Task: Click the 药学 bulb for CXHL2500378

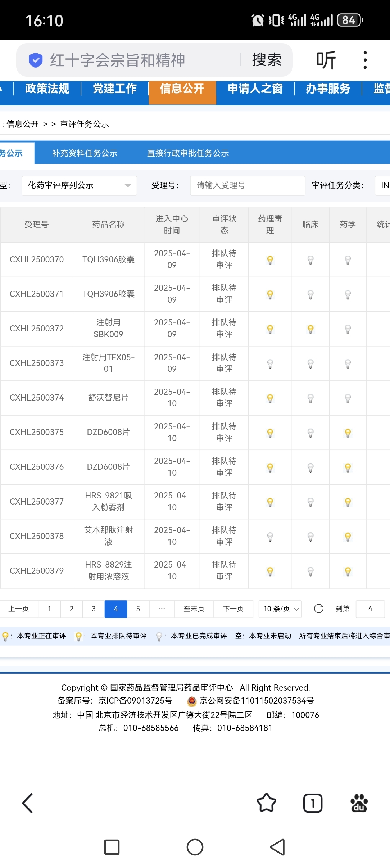Action: pos(348,537)
